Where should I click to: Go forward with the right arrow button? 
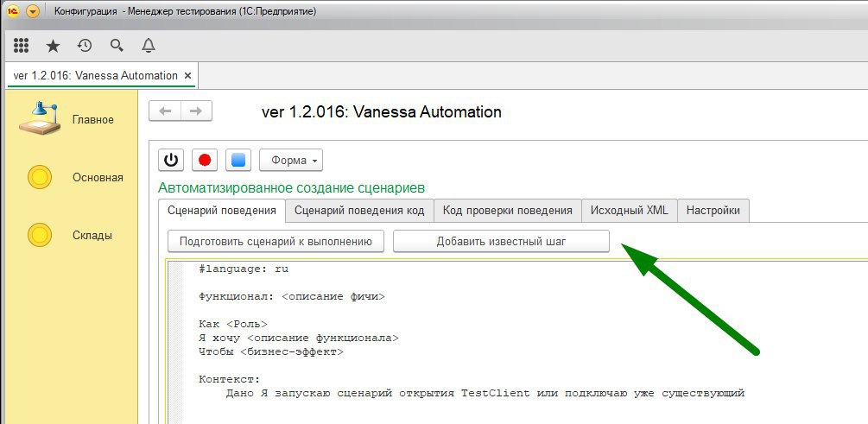[196, 111]
